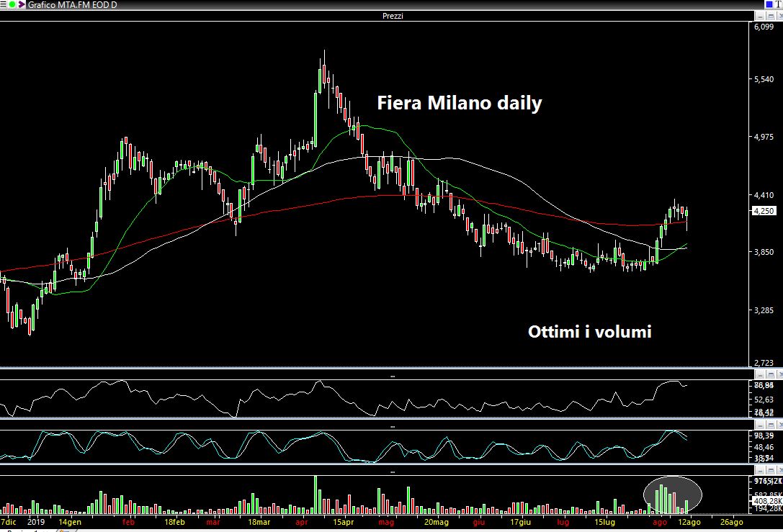
Task: Click the 3,285 price axis label
Action: [x=764, y=310]
